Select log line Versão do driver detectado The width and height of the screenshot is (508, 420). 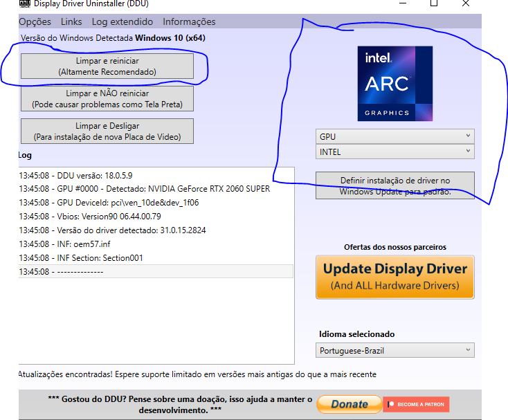[156, 230]
